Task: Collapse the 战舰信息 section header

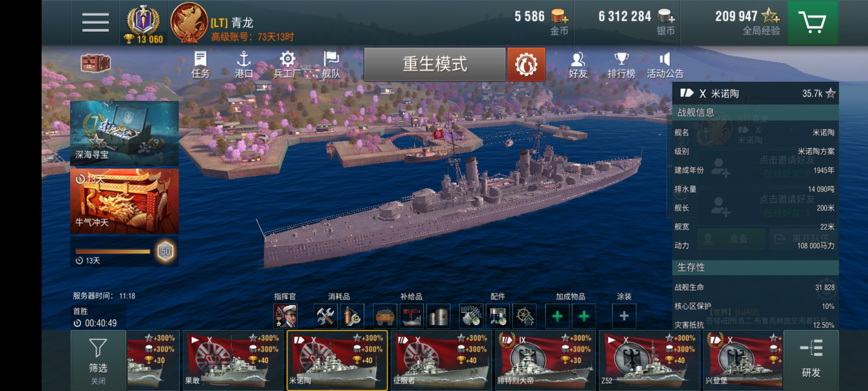Action: click(x=755, y=112)
